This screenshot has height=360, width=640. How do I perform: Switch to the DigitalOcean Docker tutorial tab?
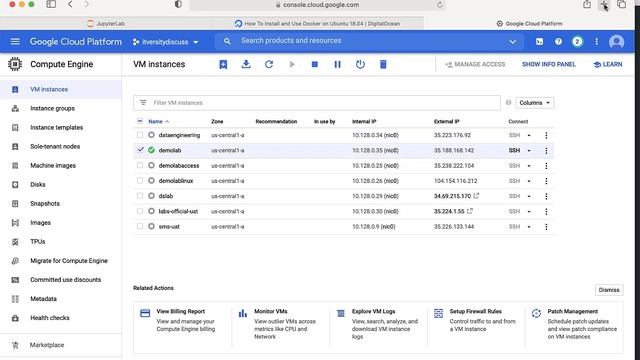[318, 24]
